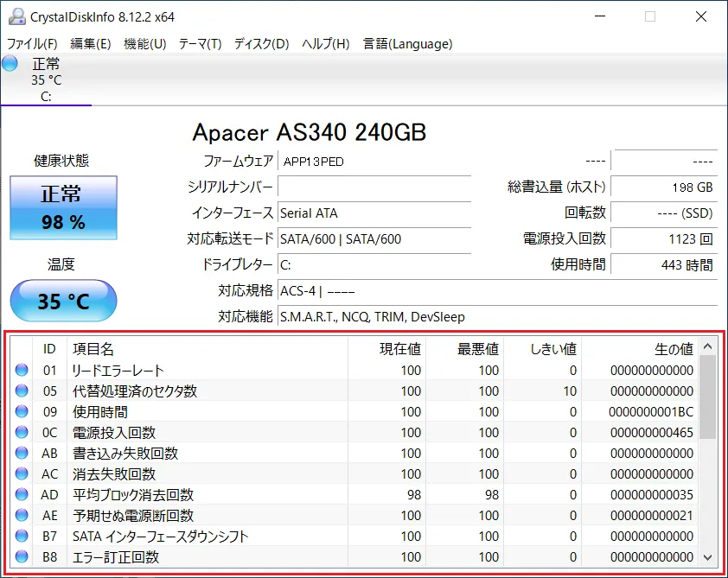Click the 35 °C temperature button

64,301
